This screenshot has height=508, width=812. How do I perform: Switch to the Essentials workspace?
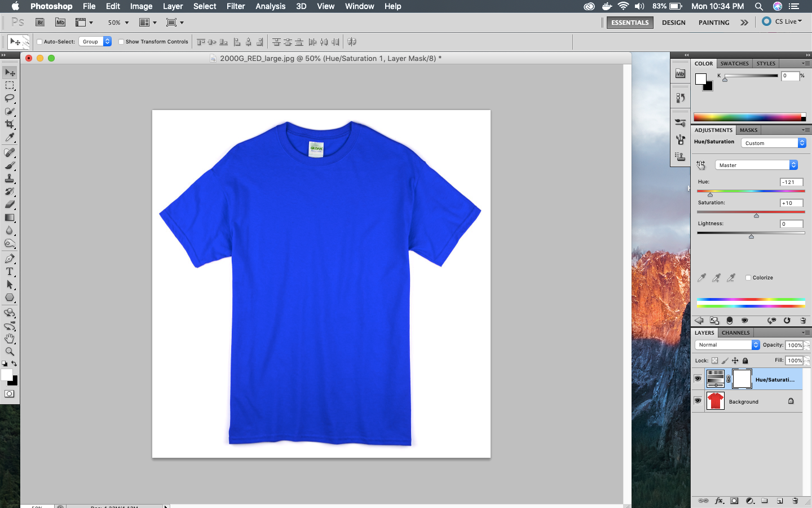tap(630, 23)
